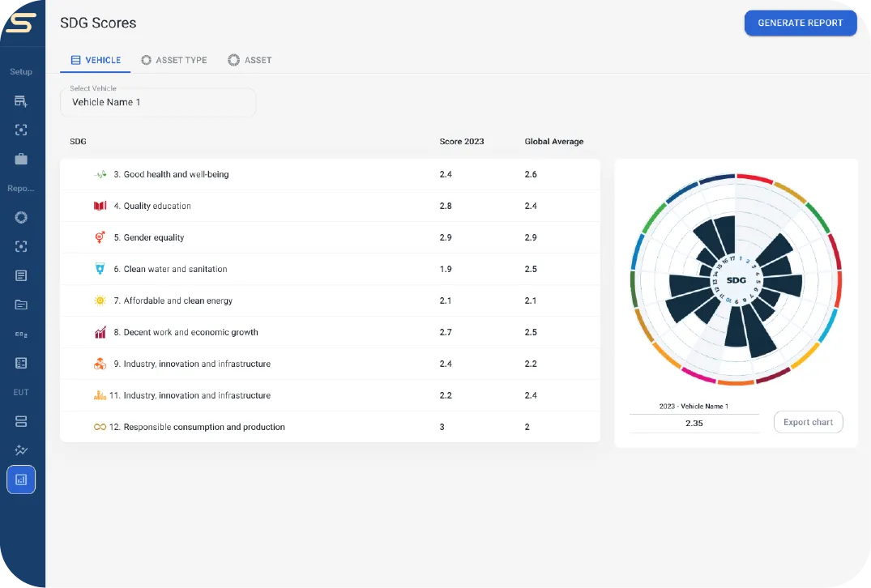Click the Generate Report button
Viewport: 871px width, 588px height.
801,23
